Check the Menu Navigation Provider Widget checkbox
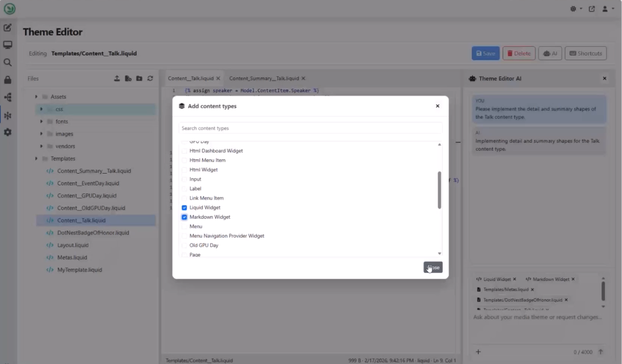This screenshot has height=364, width=622. 185,236
